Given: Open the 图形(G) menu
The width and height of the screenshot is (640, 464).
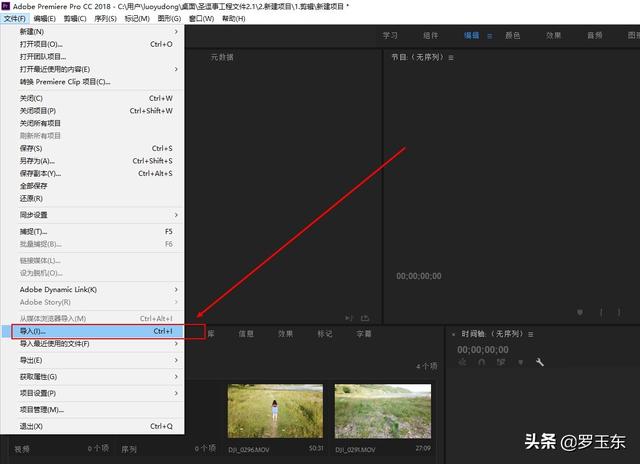Looking at the screenshot, I should click(x=169, y=18).
